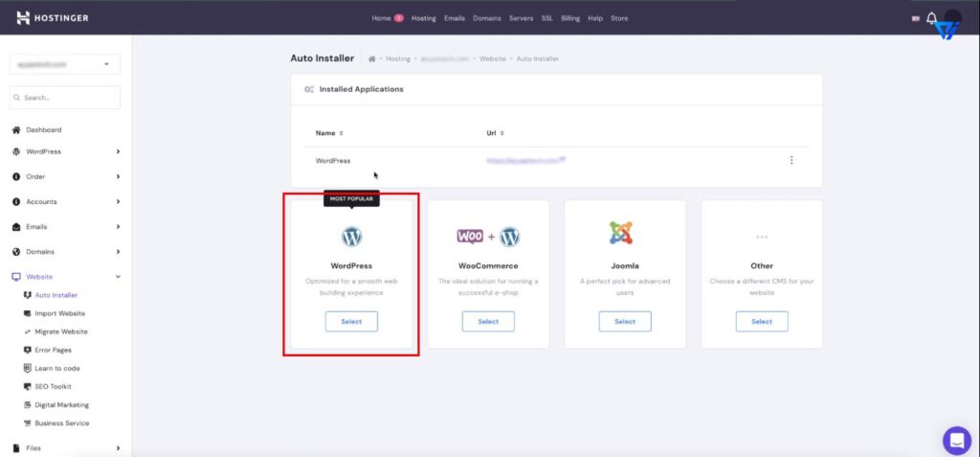Screen dimensions: 980x457
Task: Open Import Website in sidebar
Action: (x=60, y=313)
